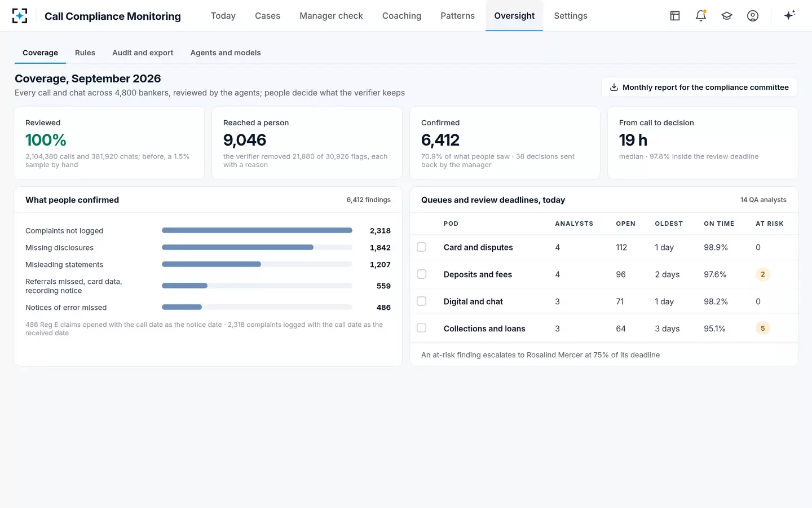
Task: Click the Digital and chat open count 71
Action: click(620, 301)
